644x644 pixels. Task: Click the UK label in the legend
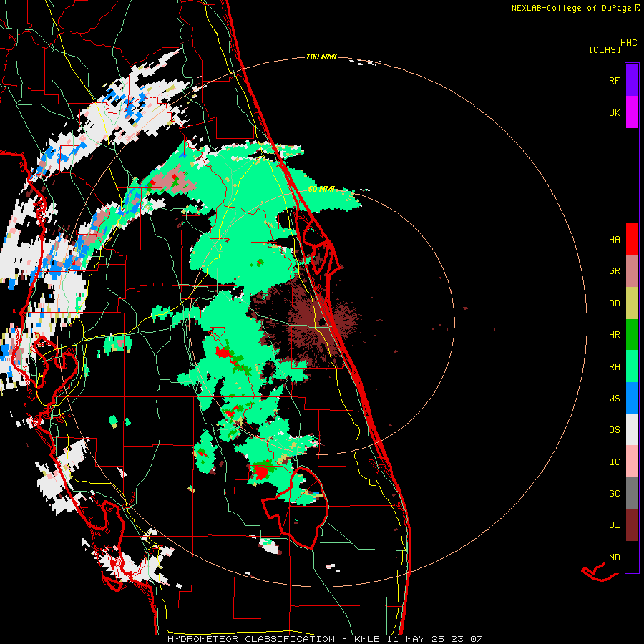tap(614, 112)
